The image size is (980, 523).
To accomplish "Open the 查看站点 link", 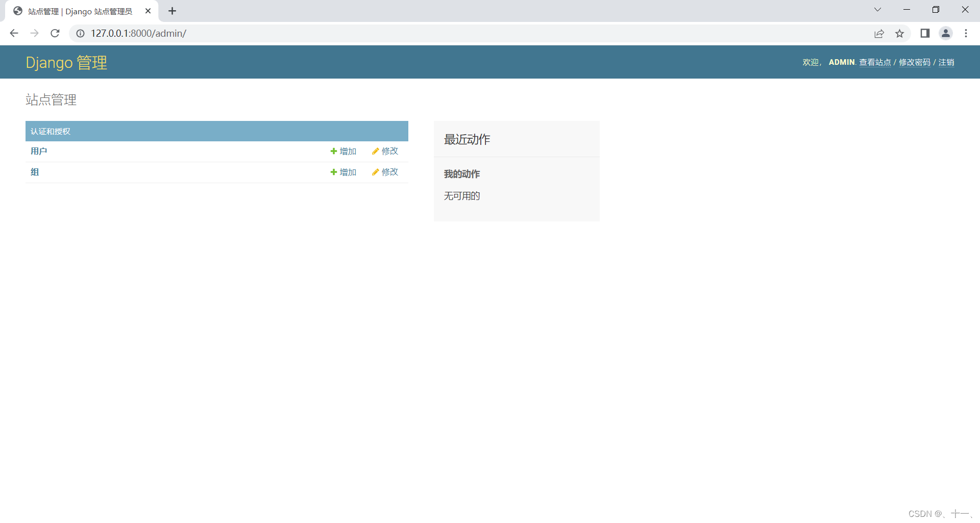I will (875, 62).
